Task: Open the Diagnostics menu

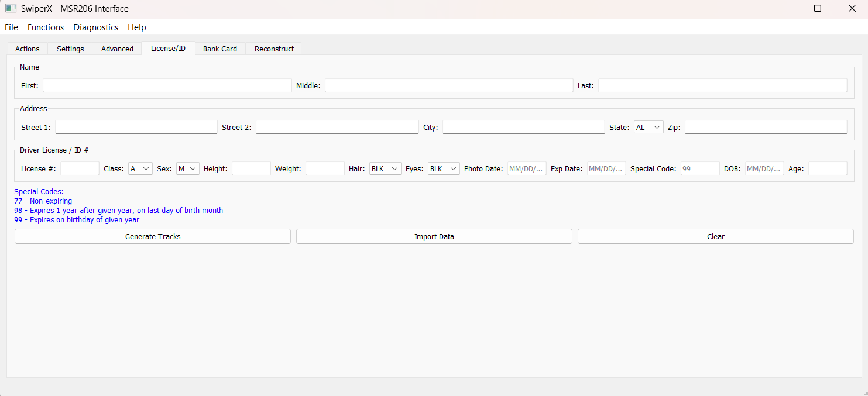Action: click(95, 27)
